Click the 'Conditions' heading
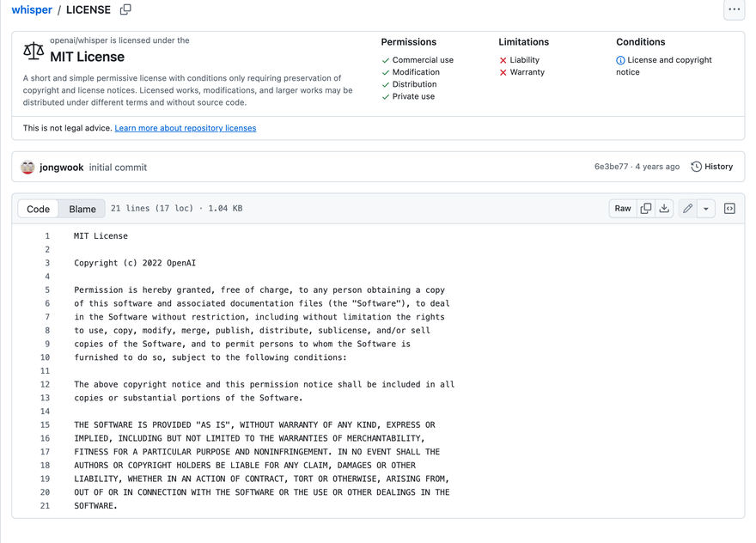This screenshot has width=756, height=543. point(640,42)
